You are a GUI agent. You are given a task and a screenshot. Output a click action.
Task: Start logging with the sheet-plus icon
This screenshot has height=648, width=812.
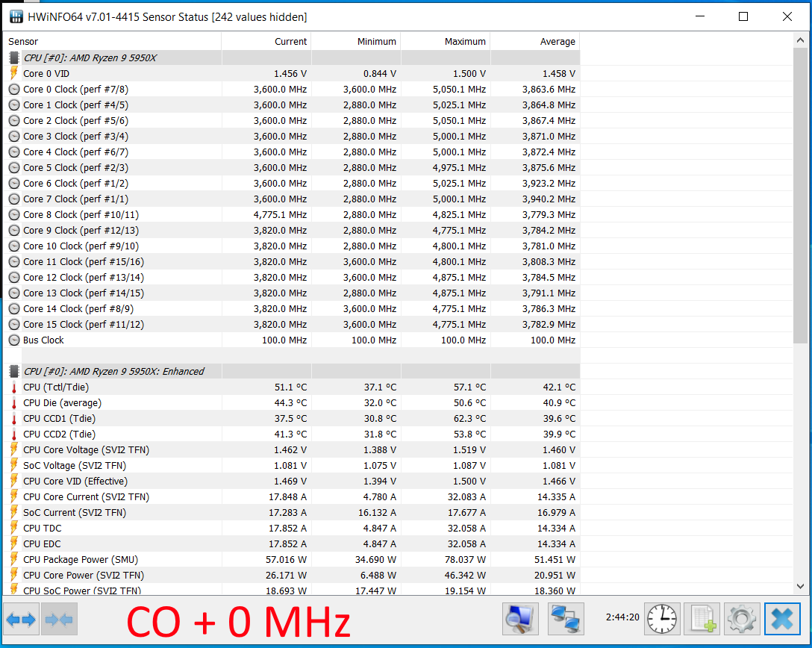click(x=702, y=619)
